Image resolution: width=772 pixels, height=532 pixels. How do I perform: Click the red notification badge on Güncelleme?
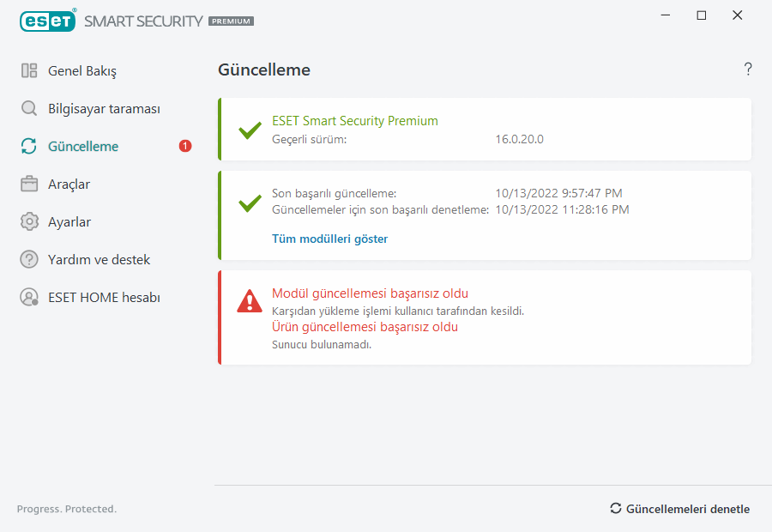185,147
